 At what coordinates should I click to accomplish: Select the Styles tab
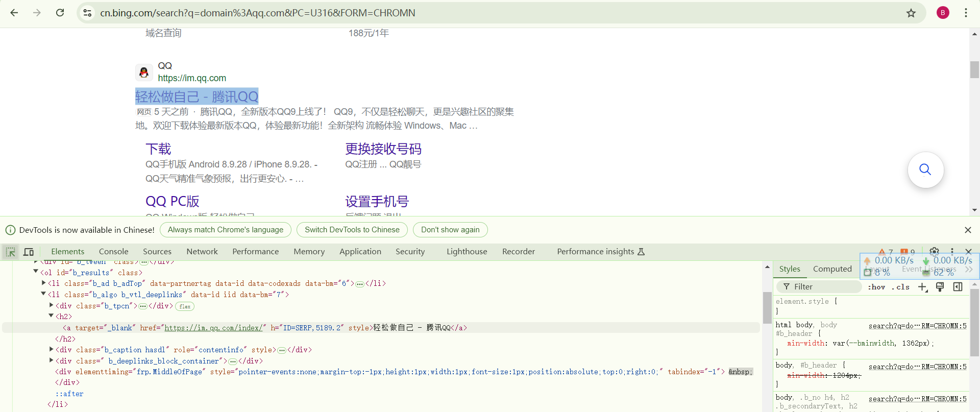(790, 269)
